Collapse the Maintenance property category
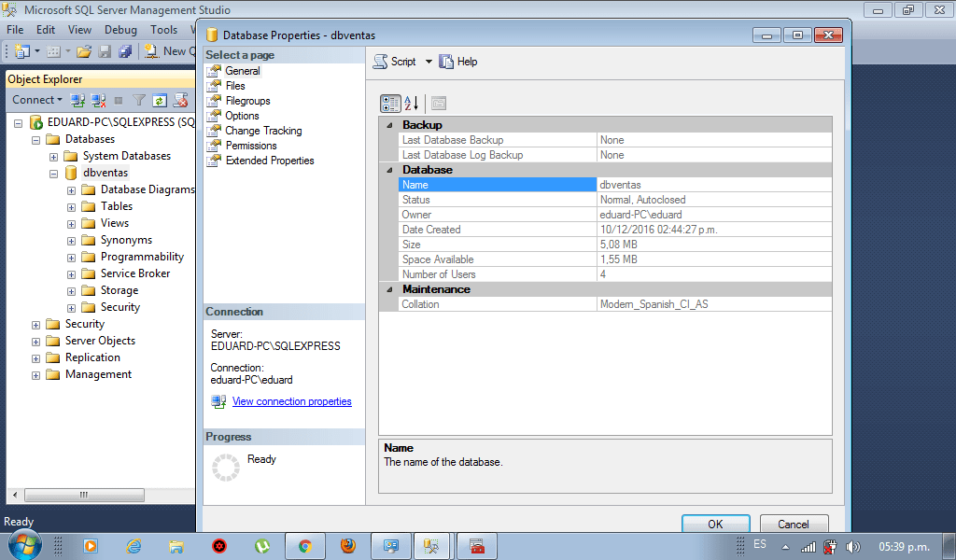Screen dimensions: 956x560 pos(389,289)
